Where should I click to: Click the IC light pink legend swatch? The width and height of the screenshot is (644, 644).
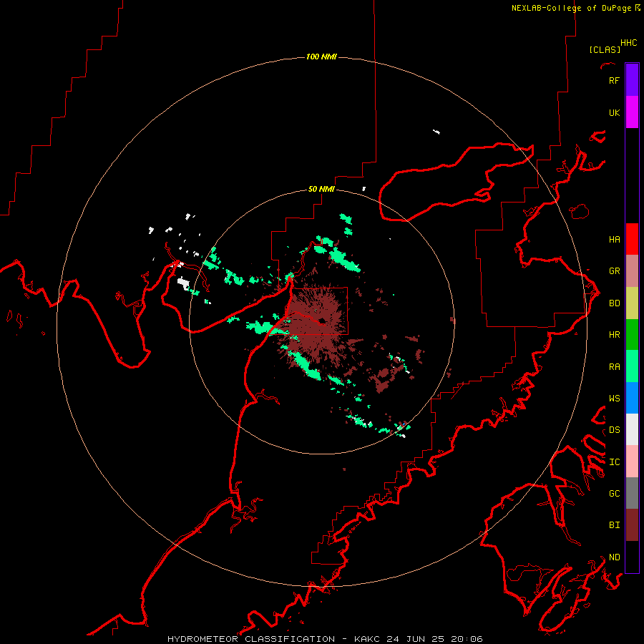(632, 462)
